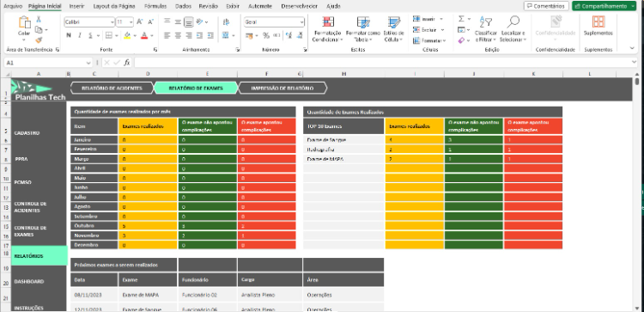The height and width of the screenshot is (312, 644).
Task: Toggle italic I formatting
Action: click(x=80, y=36)
